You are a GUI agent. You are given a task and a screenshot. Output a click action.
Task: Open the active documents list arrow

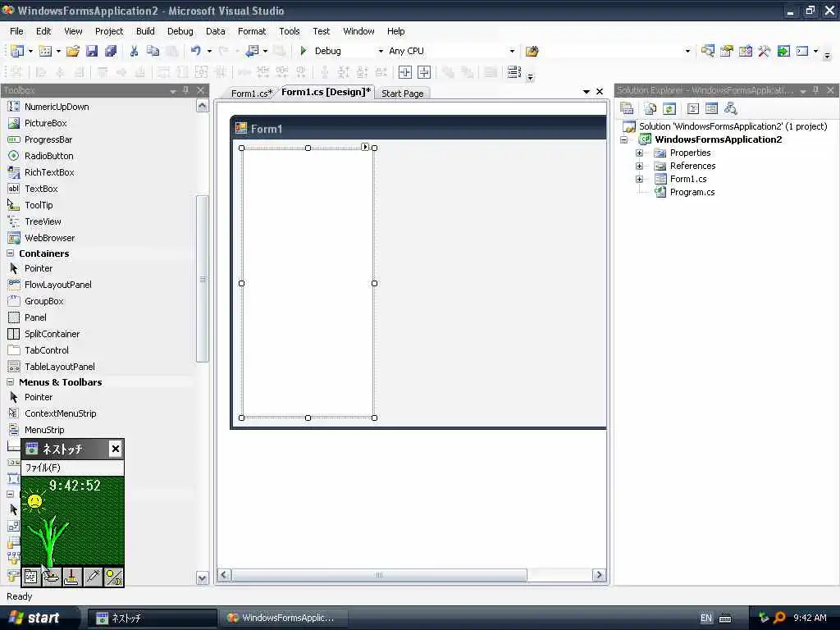(586, 92)
